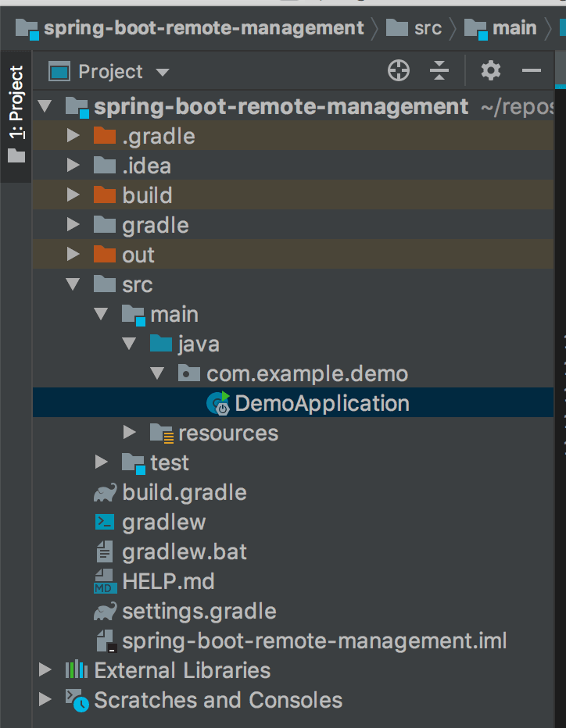Click the orange build folder icon

105,195
